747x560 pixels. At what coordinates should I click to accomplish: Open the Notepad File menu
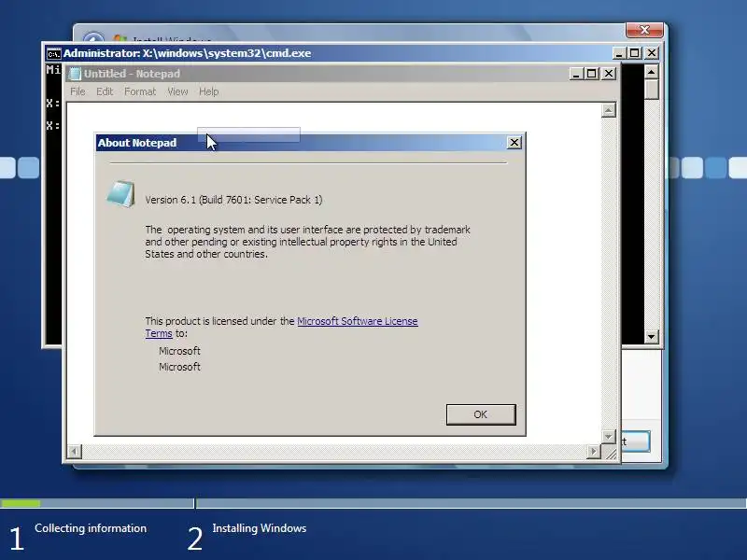click(78, 91)
